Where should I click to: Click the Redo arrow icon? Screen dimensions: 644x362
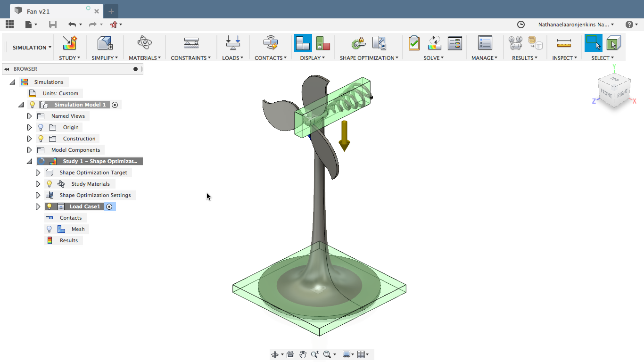[93, 25]
